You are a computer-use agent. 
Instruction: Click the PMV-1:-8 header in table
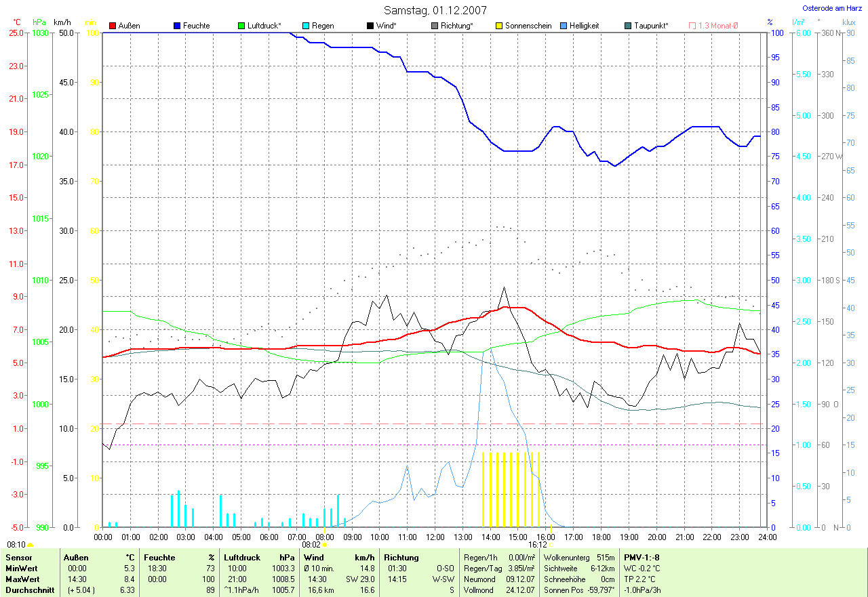[x=642, y=558]
